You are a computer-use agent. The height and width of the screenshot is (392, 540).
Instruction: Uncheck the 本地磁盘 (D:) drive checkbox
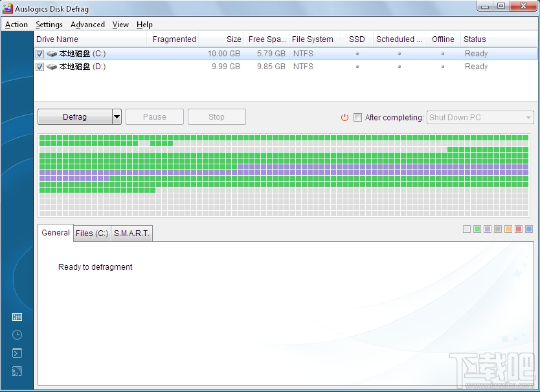click(x=39, y=67)
